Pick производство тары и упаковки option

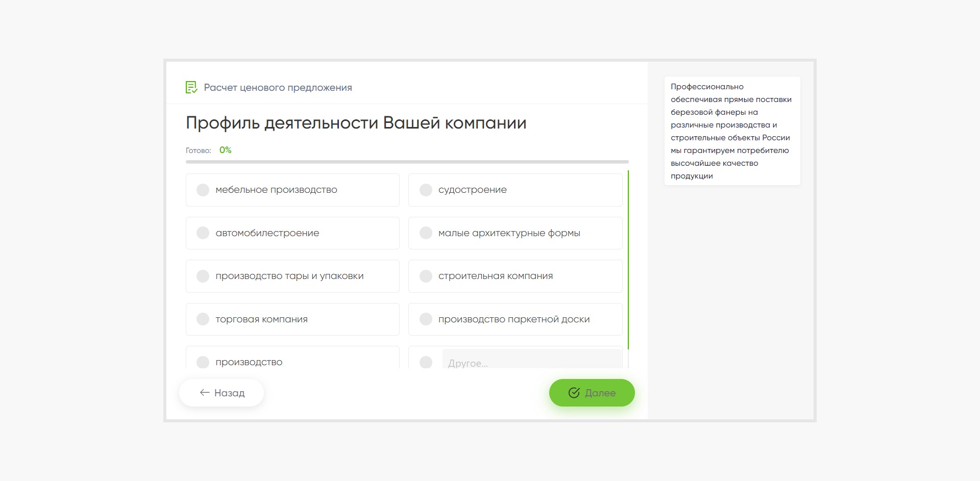(x=292, y=276)
